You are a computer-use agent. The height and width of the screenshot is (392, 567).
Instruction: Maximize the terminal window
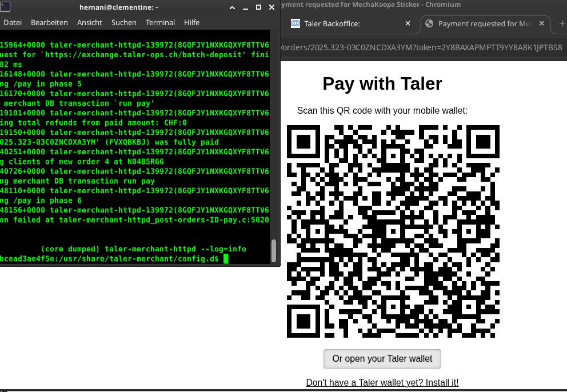(258, 7)
